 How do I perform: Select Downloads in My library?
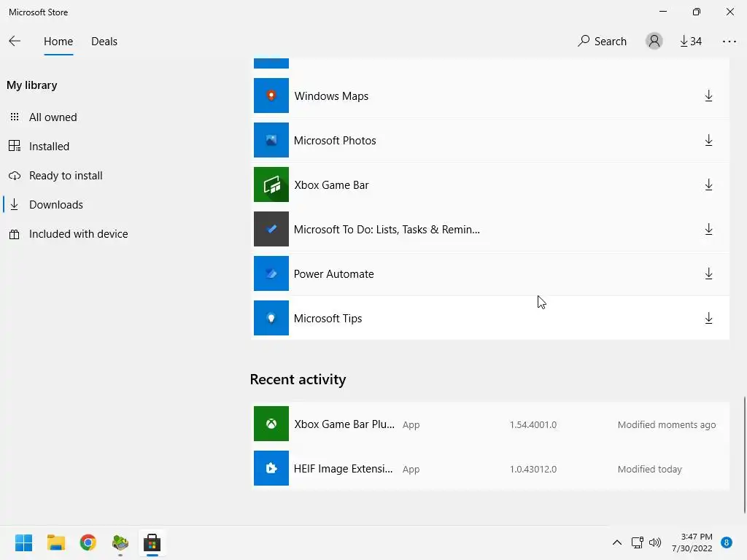55,205
